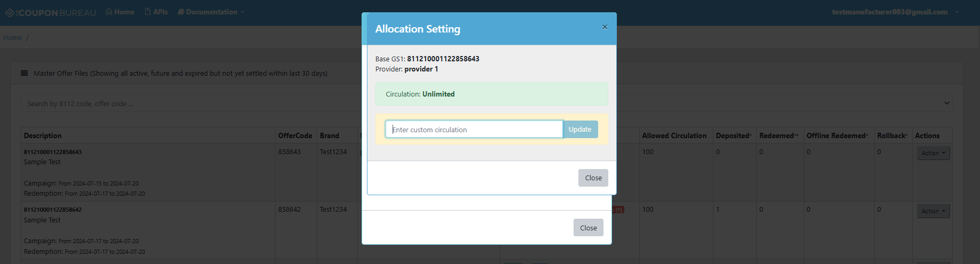
Task: Click the lower Close button behind dialog
Action: point(589,228)
